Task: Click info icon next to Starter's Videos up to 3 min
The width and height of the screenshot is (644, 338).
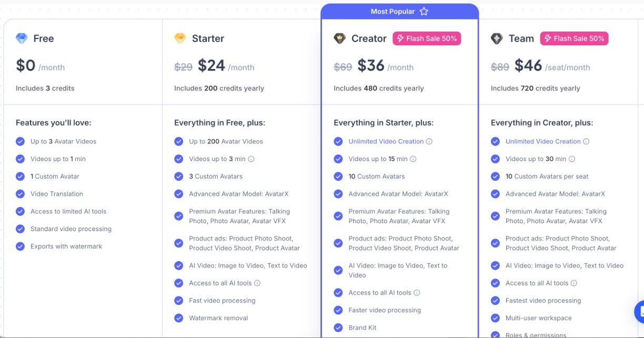Action: (x=251, y=159)
